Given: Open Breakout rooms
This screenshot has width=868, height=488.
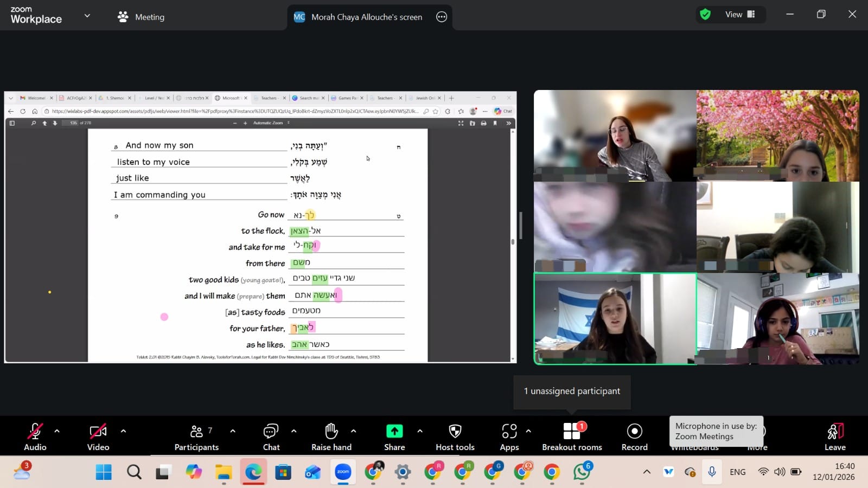Looking at the screenshot, I should pos(572,436).
